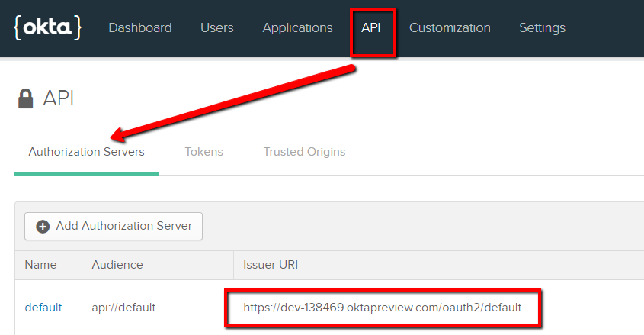Switch to the Tokens tab
The image size is (644, 335).
click(x=203, y=152)
